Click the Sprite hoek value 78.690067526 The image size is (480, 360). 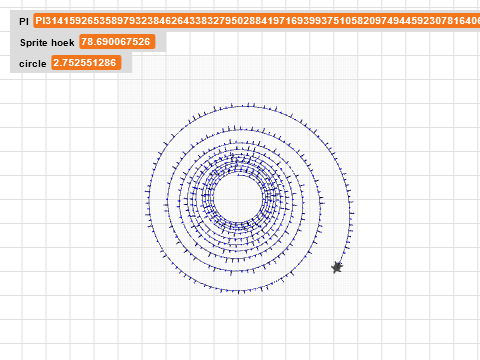tap(117, 42)
